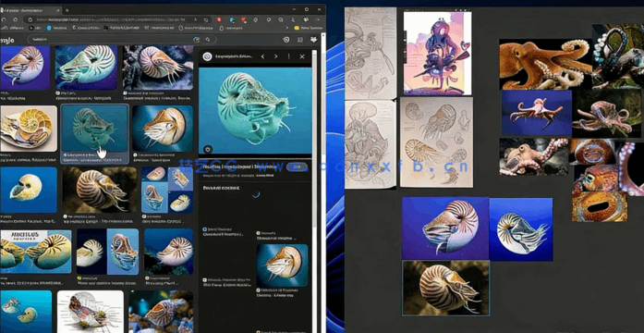Open striped nautilus on dark brown result
Image resolution: width=644 pixels, height=333 pixels.
pyautogui.click(x=100, y=190)
